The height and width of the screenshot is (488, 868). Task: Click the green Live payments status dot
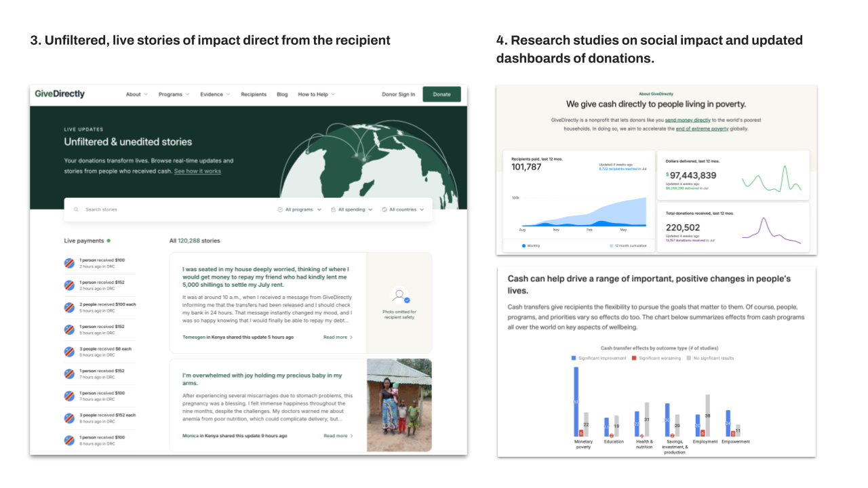pyautogui.click(x=108, y=241)
